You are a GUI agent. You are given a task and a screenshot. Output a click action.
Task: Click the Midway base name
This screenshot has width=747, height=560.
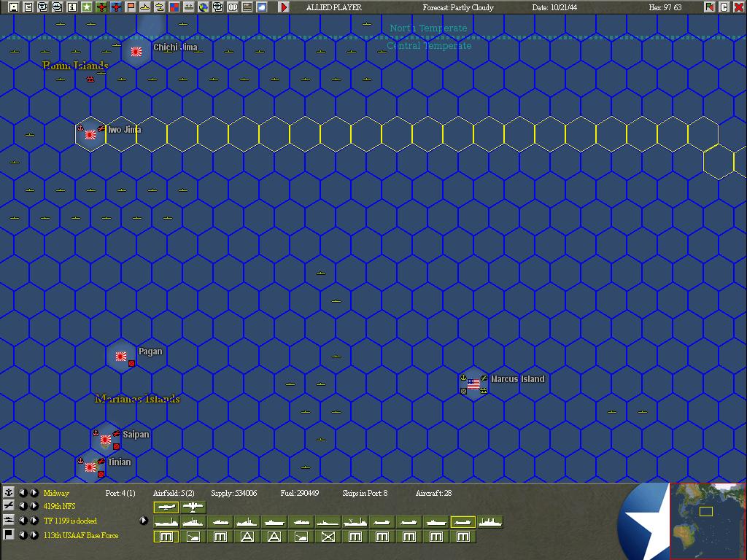point(56,493)
